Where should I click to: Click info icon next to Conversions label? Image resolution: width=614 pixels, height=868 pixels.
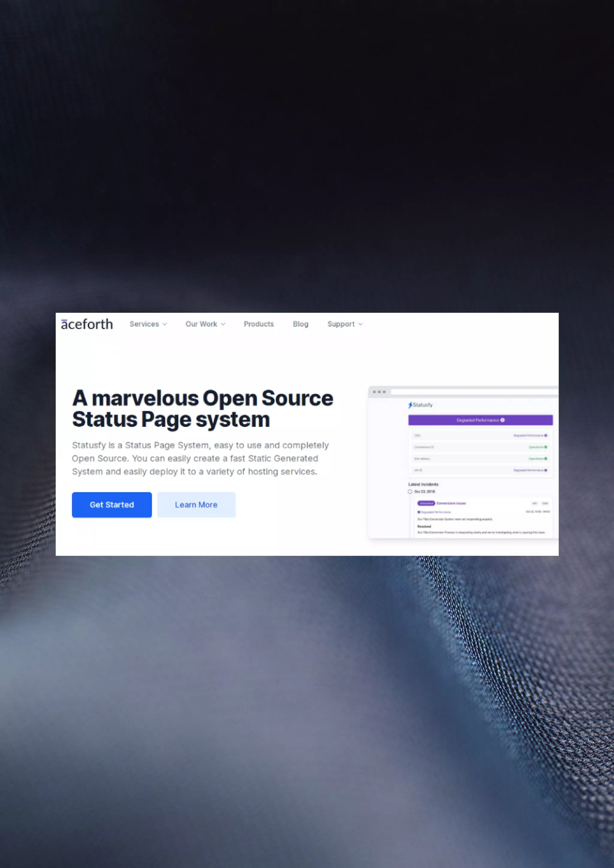pyautogui.click(x=432, y=447)
